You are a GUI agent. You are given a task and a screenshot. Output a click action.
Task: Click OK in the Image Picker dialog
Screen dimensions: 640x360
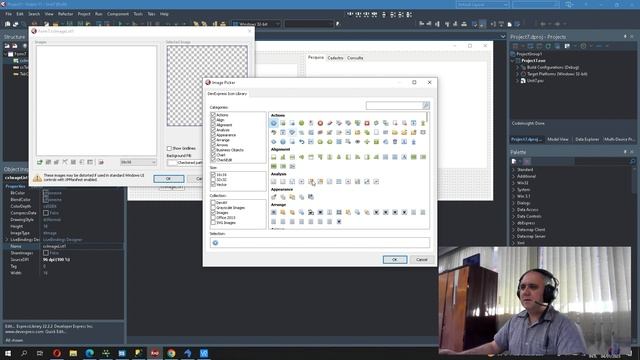395,260
